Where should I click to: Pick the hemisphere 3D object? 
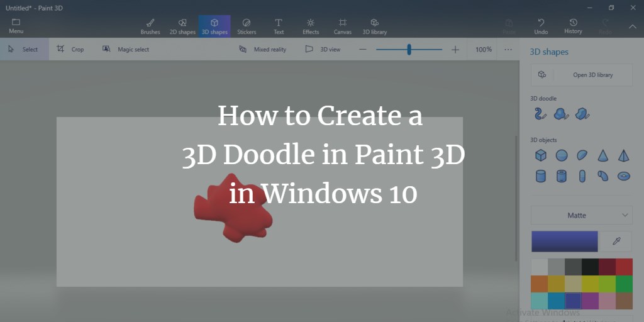click(582, 155)
